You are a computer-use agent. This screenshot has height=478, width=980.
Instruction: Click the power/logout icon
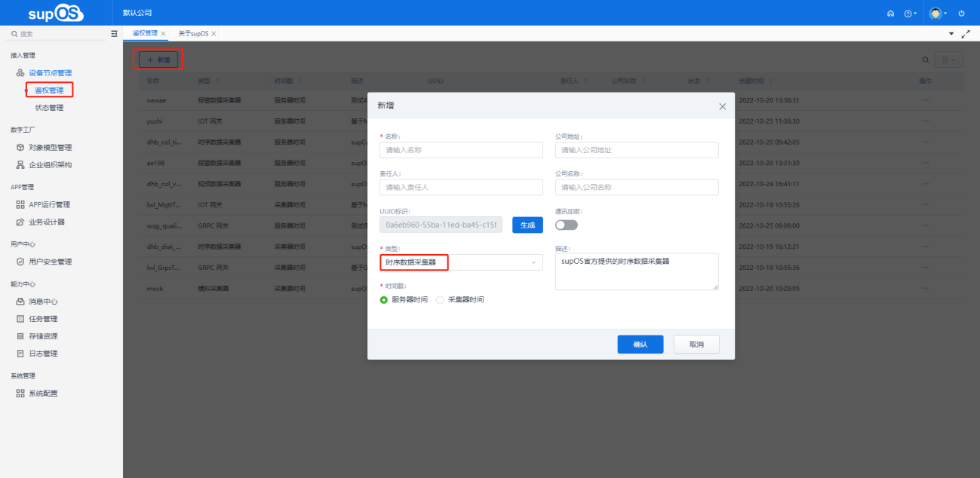tap(961, 14)
